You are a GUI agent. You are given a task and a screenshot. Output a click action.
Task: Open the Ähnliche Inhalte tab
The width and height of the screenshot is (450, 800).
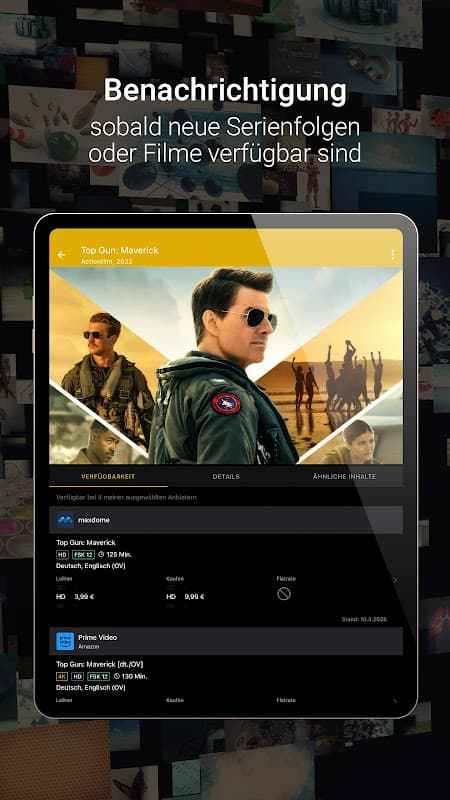point(344,477)
